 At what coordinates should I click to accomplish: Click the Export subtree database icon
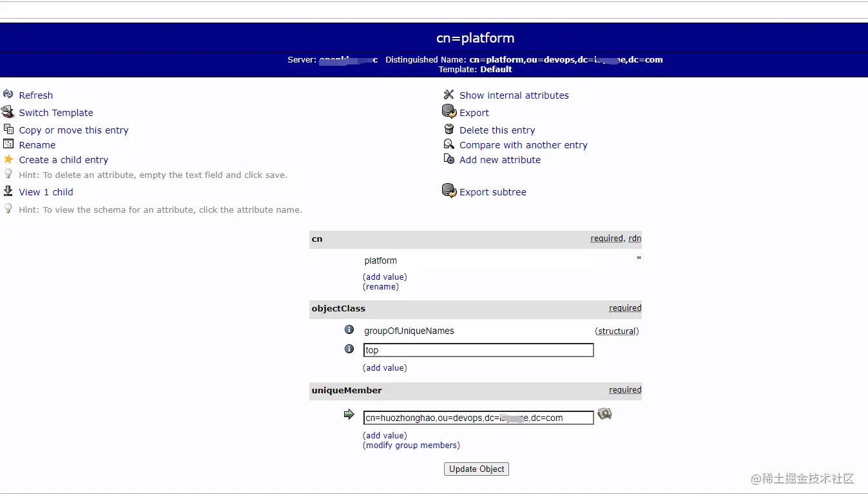449,191
